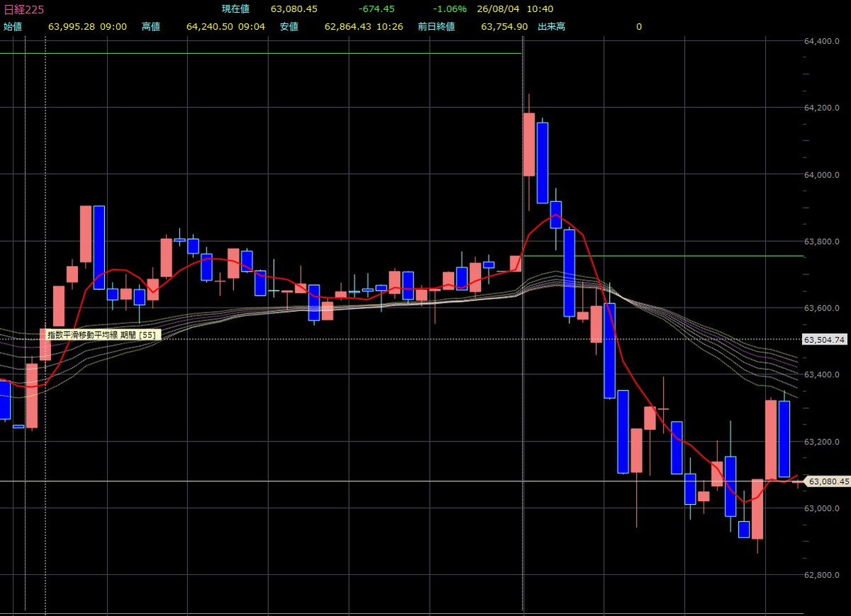Click the 64,400.0 axis label
This screenshot has height=616, width=851.
click(x=823, y=42)
